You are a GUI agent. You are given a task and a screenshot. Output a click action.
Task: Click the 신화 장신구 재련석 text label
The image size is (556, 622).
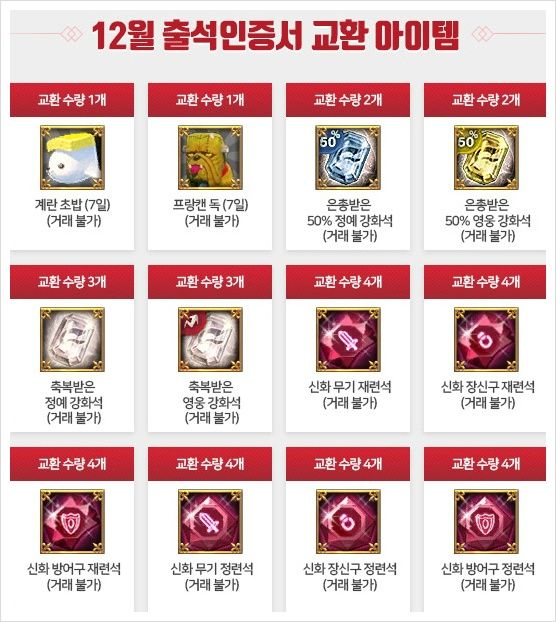coord(488,387)
